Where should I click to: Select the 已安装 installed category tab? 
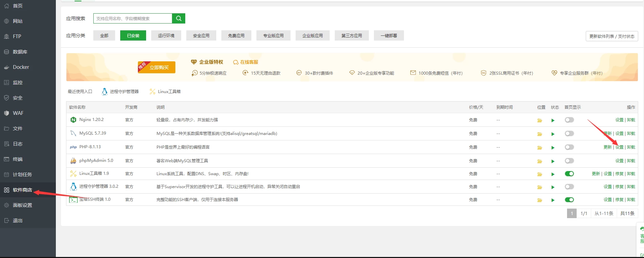click(133, 35)
